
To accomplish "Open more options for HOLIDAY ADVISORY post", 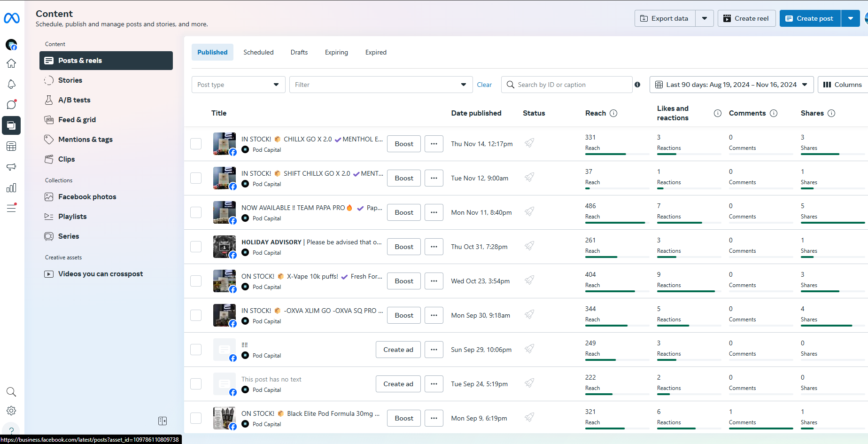I will (434, 247).
